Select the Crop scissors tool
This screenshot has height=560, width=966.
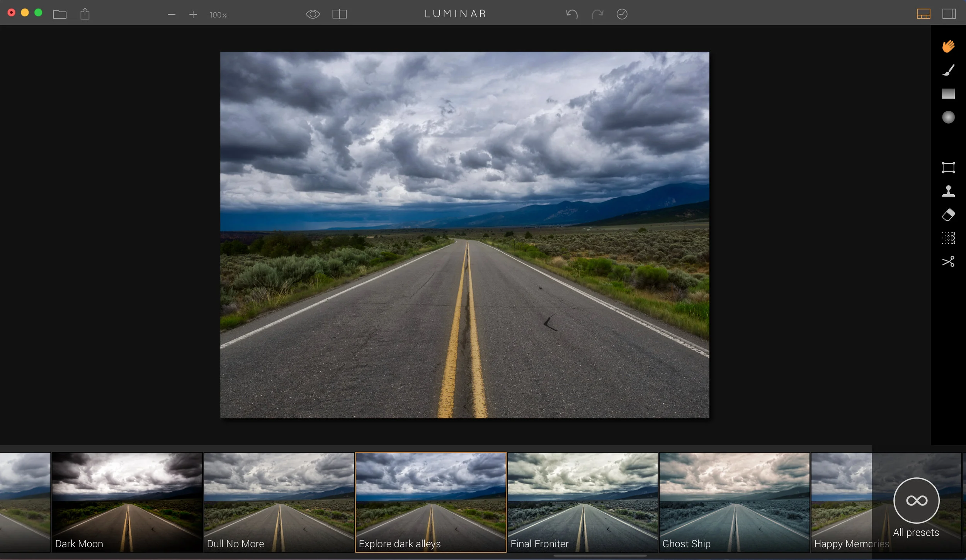click(x=948, y=261)
